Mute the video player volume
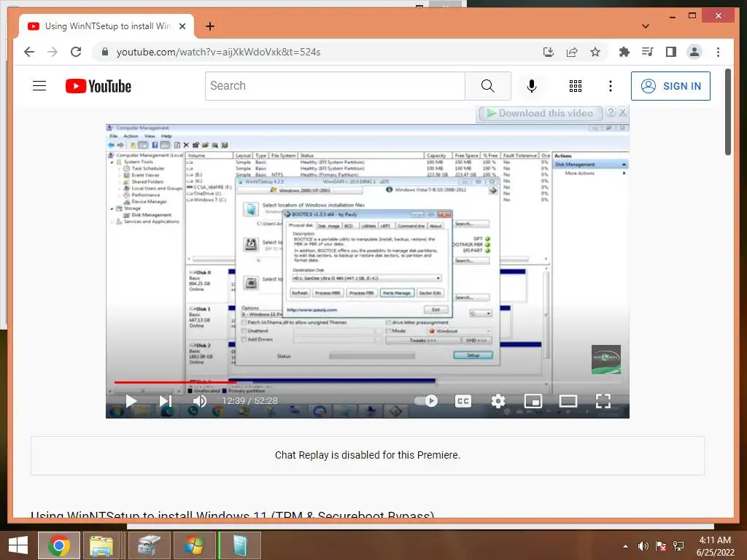747x560 pixels. (200, 401)
